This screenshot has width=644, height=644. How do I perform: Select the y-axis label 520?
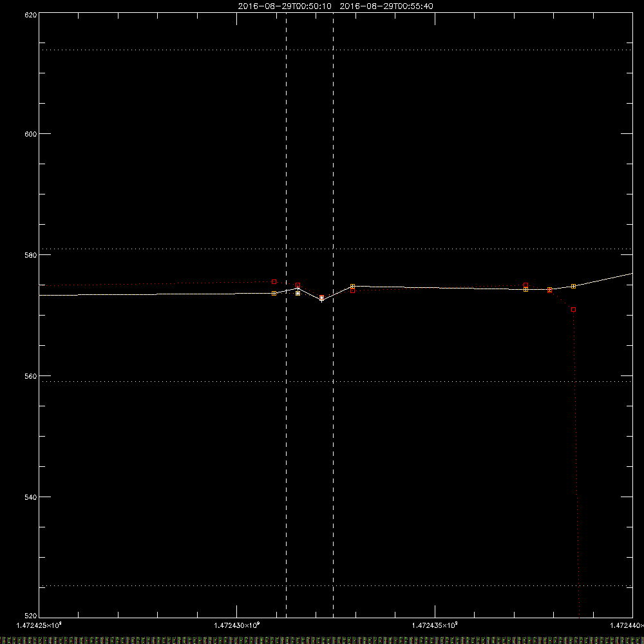tap(31, 616)
